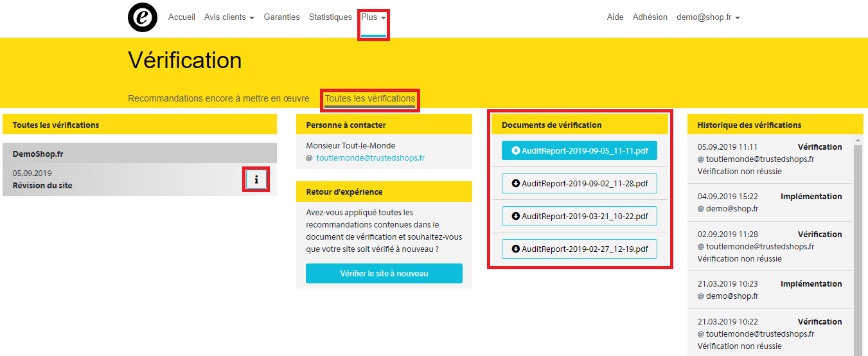Image resolution: width=868 pixels, height=356 pixels.
Task: Click Personne à contacter panel header
Action: [384, 125]
